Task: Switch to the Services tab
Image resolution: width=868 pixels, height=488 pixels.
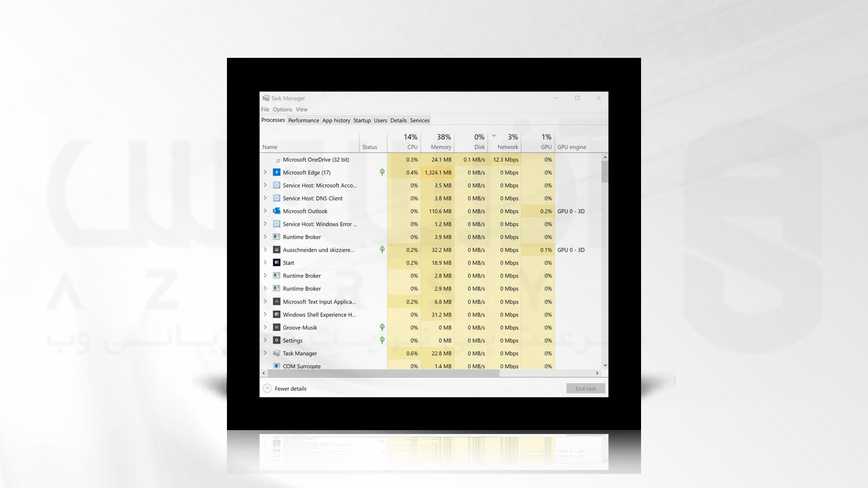Action: pos(420,121)
